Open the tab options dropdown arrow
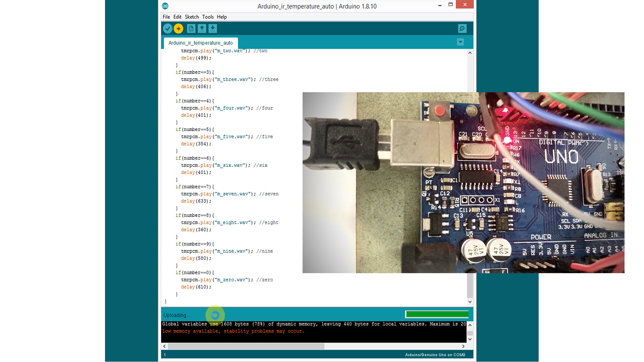644x362 pixels. tap(460, 42)
